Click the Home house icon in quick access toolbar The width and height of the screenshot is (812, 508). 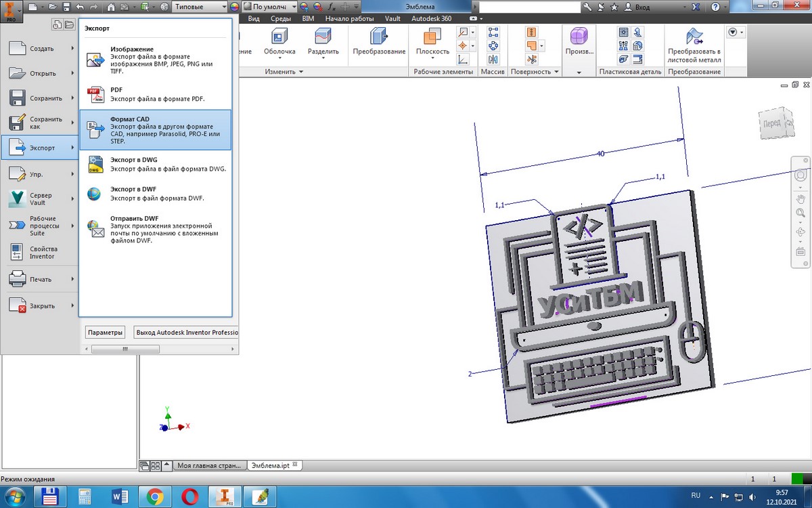tap(111, 7)
